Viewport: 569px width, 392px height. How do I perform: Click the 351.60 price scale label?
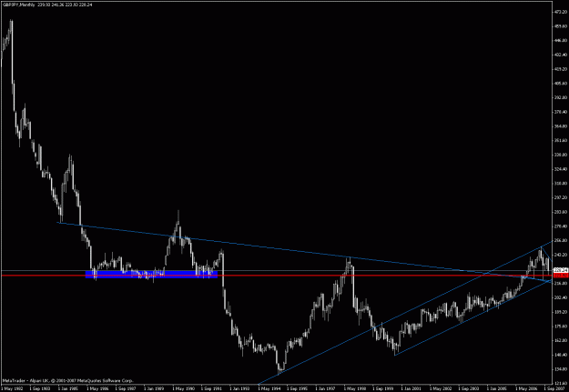561,140
